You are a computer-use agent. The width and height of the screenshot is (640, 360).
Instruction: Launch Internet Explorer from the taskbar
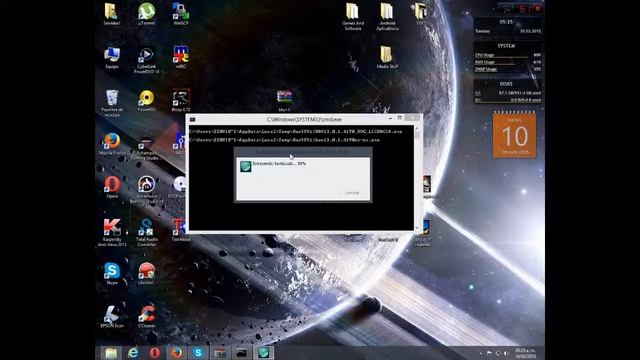(133, 353)
